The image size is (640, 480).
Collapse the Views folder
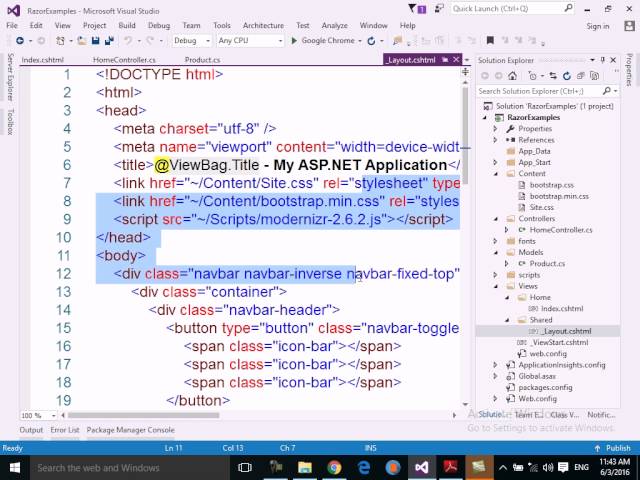pos(496,286)
